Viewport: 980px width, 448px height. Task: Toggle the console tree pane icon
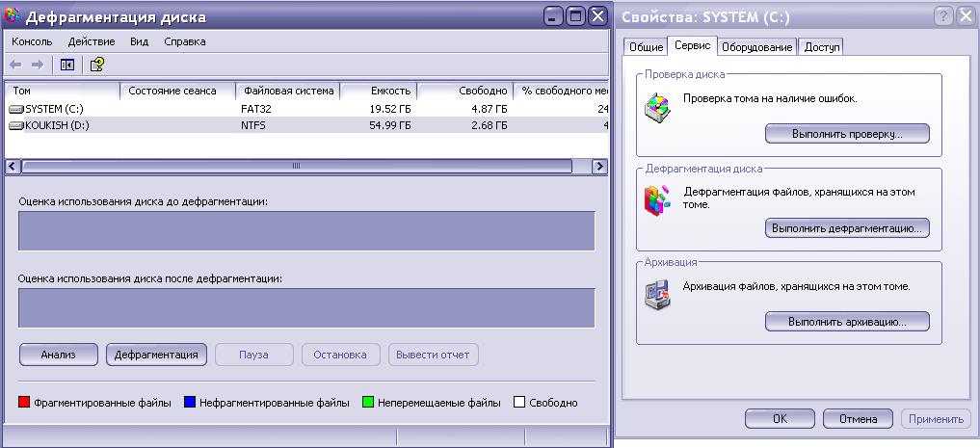coord(66,65)
